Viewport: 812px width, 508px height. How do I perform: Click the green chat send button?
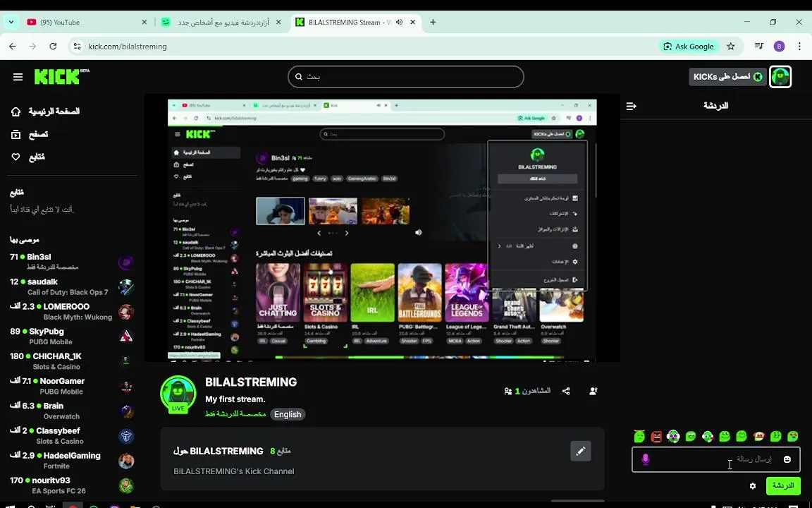click(783, 485)
